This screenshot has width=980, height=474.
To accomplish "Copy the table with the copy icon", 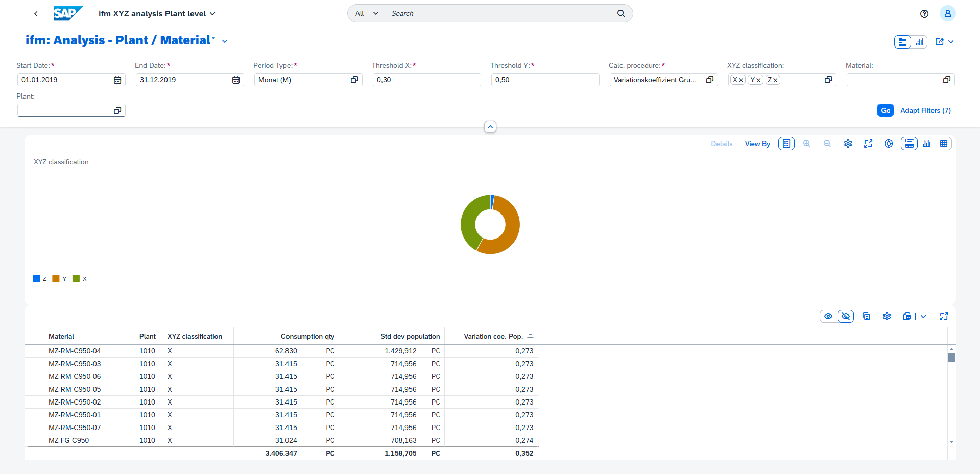I will point(866,316).
